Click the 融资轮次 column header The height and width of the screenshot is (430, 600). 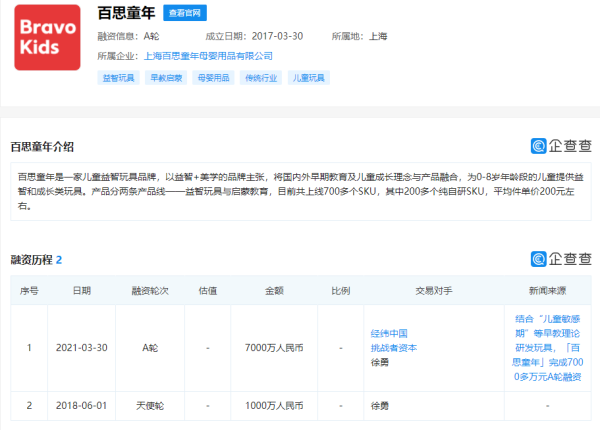click(150, 291)
